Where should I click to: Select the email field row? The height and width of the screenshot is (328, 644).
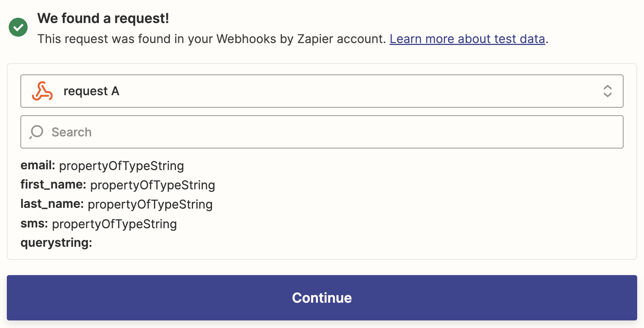coord(102,166)
